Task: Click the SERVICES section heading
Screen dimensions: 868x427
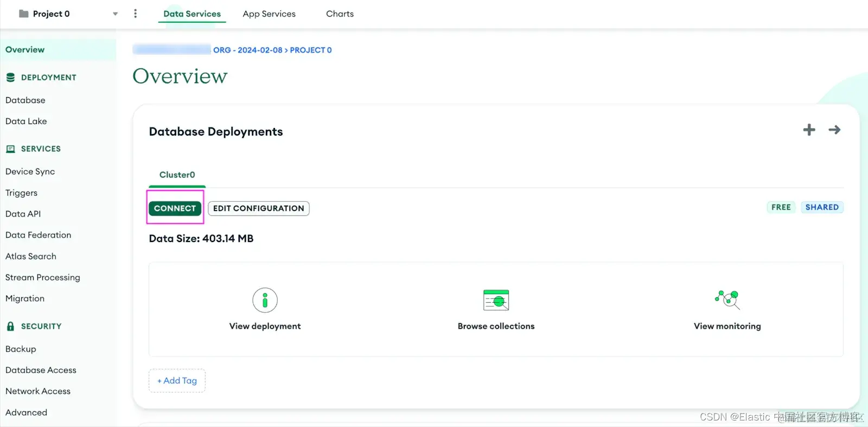Action: click(41, 149)
